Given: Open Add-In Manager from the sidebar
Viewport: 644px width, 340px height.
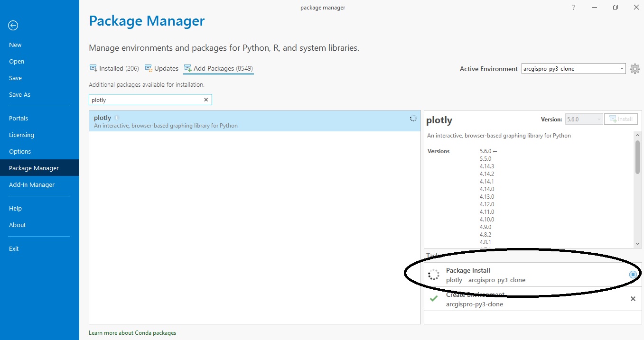Looking at the screenshot, I should tap(31, 184).
